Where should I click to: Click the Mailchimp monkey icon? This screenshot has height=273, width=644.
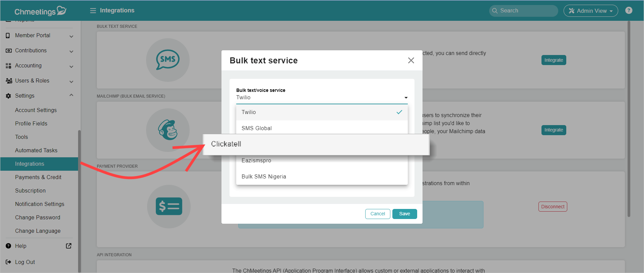pos(168,130)
